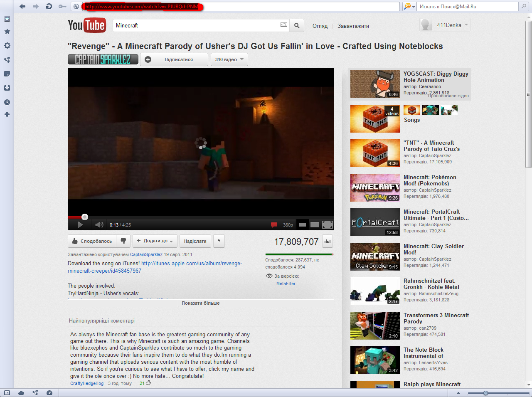Open the Clay Soldier Mod video thumbnail

pyautogui.click(x=375, y=256)
